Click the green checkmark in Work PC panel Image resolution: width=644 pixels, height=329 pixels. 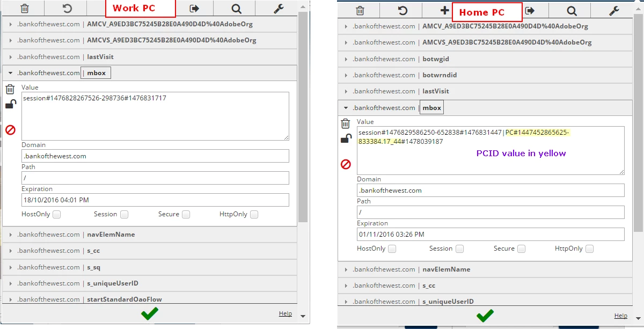click(x=150, y=313)
